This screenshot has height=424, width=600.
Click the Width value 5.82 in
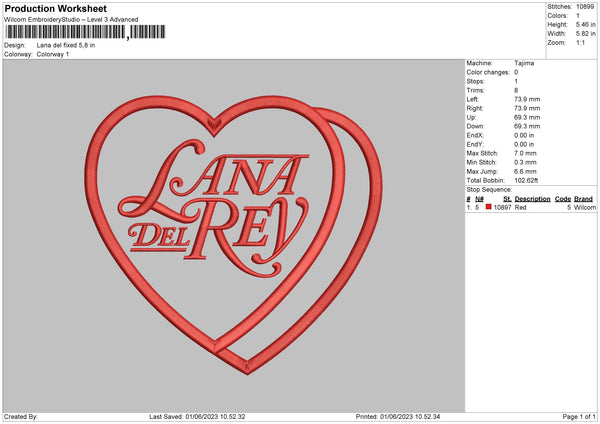[585, 34]
